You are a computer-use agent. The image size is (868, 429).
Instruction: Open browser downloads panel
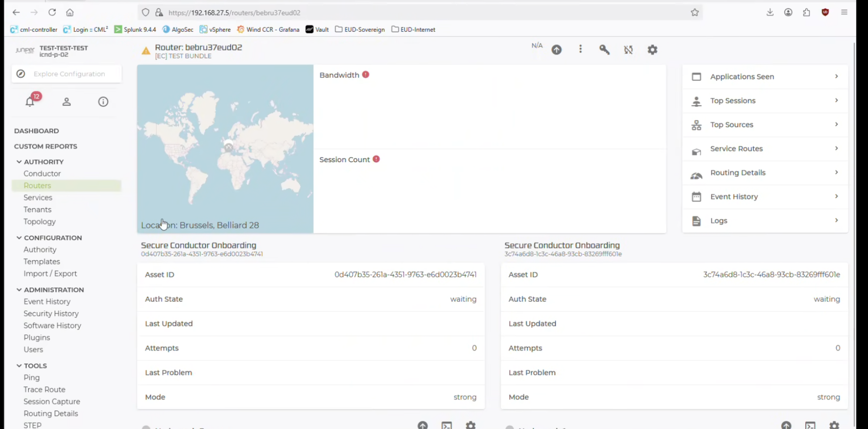770,12
